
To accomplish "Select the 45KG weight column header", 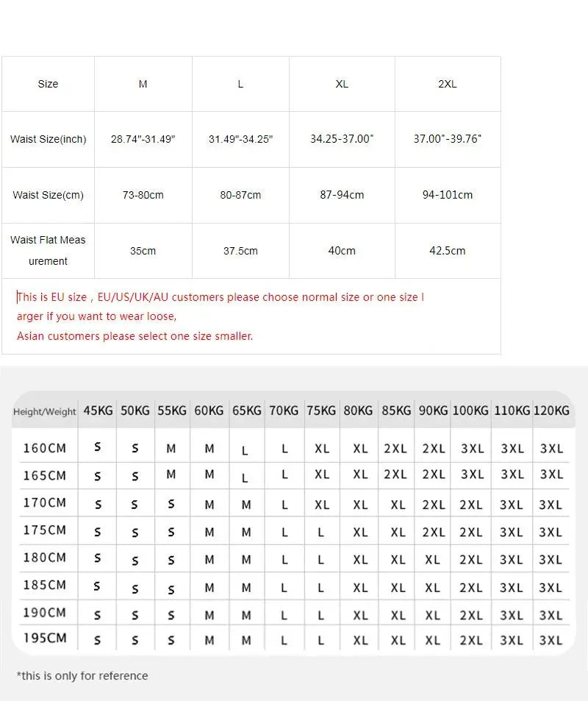I will pyautogui.click(x=98, y=410).
